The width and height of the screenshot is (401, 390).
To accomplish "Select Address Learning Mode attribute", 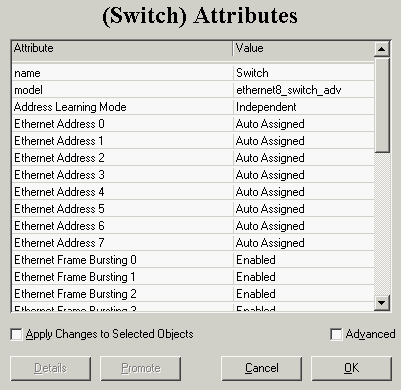I will 123,107.
